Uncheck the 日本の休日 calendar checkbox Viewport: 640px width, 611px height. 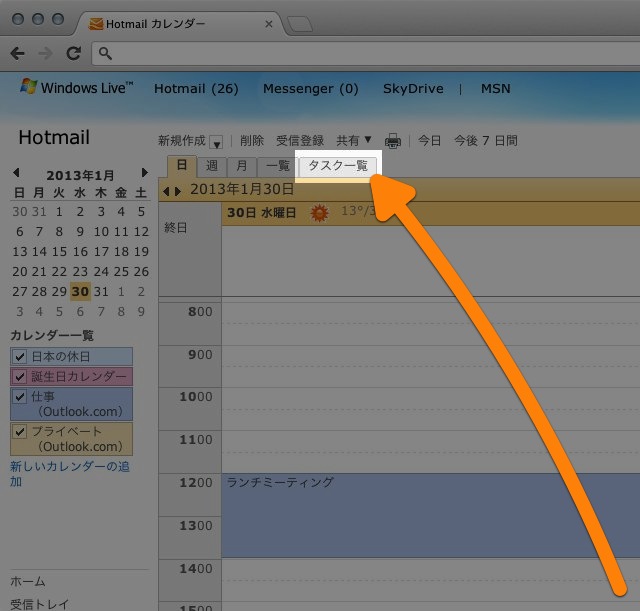(x=20, y=356)
